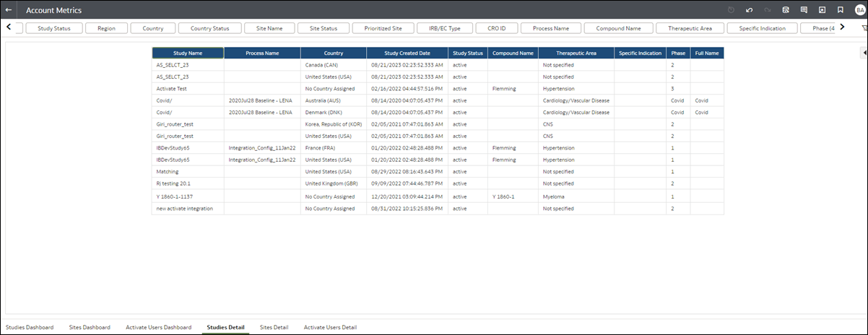Undo the last change with undo icon
This screenshot has width=868, height=335.
pyautogui.click(x=750, y=10)
